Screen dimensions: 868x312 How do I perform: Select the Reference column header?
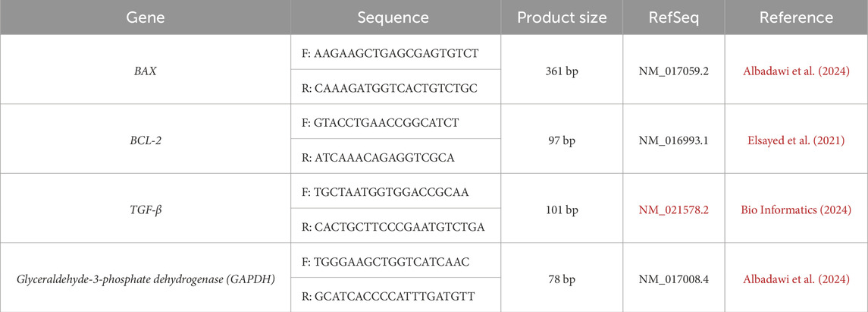click(x=794, y=17)
